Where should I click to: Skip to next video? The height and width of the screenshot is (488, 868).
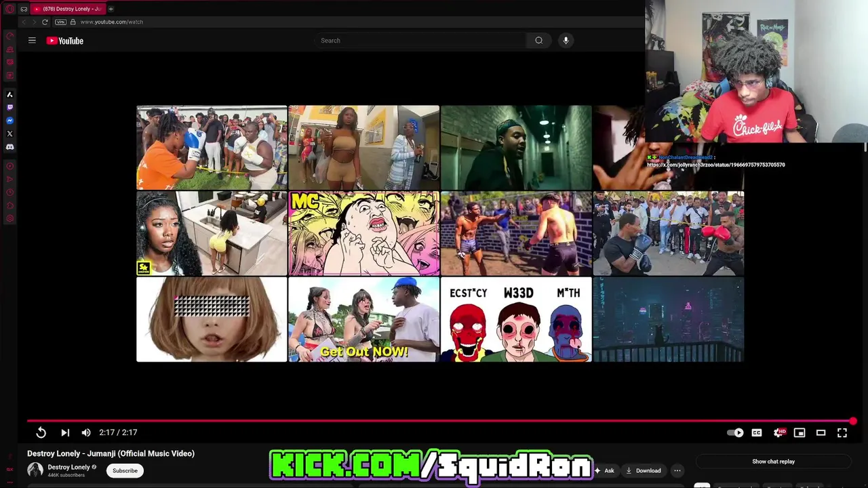[65, 432]
